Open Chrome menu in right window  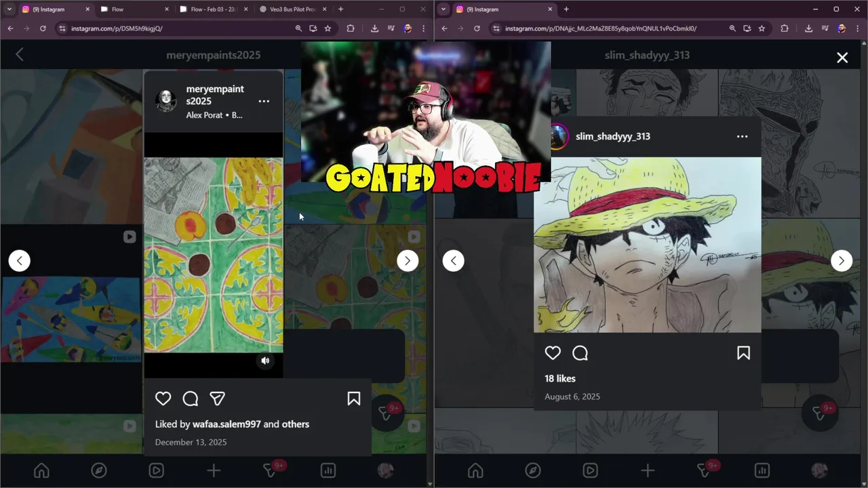(x=857, y=28)
